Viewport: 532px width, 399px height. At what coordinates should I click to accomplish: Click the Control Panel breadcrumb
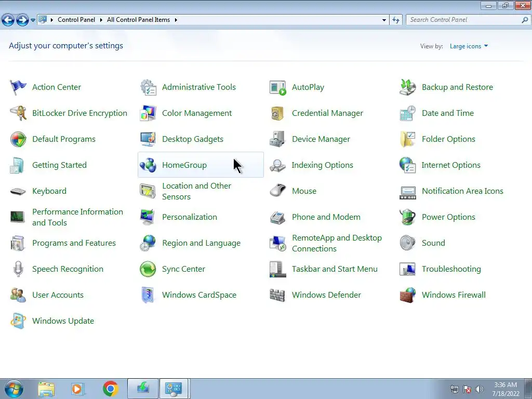76,20
